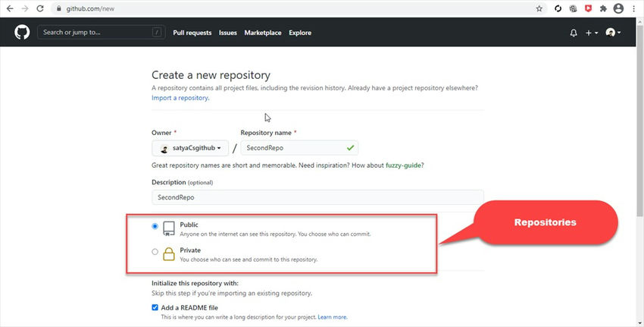Open Pull requests in the header

pyautogui.click(x=192, y=33)
